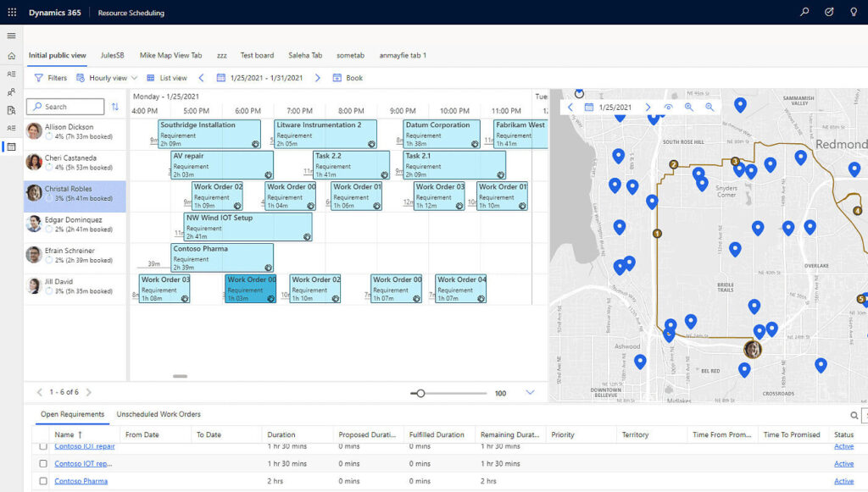Viewport: 868px width, 492px height.
Task: Switch to the Saleha Tab
Action: (305, 55)
